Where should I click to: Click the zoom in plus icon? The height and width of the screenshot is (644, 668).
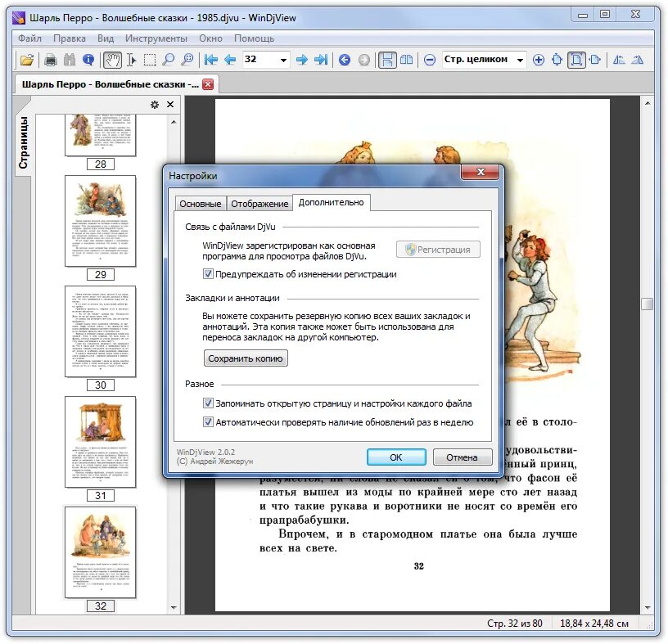click(539, 60)
